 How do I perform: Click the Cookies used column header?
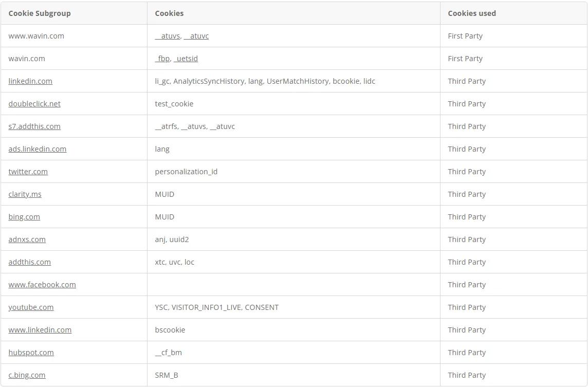[514, 13]
